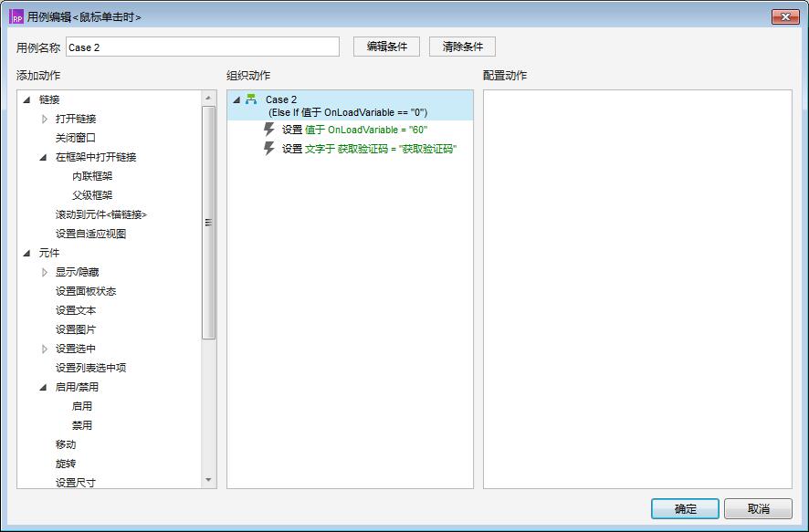Screen dimensions: 809x532
Task: Select 父级框架 action
Action: (92, 195)
